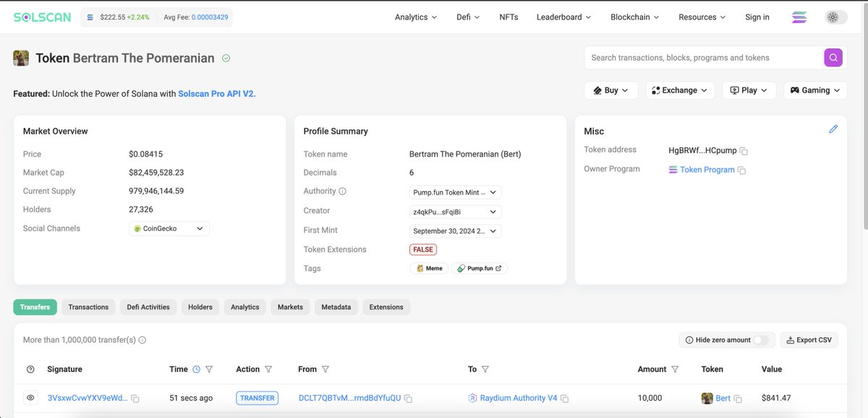This screenshot has width=868, height=418.
Task: Open the CoinGecko social channels dropdown
Action: coord(169,229)
